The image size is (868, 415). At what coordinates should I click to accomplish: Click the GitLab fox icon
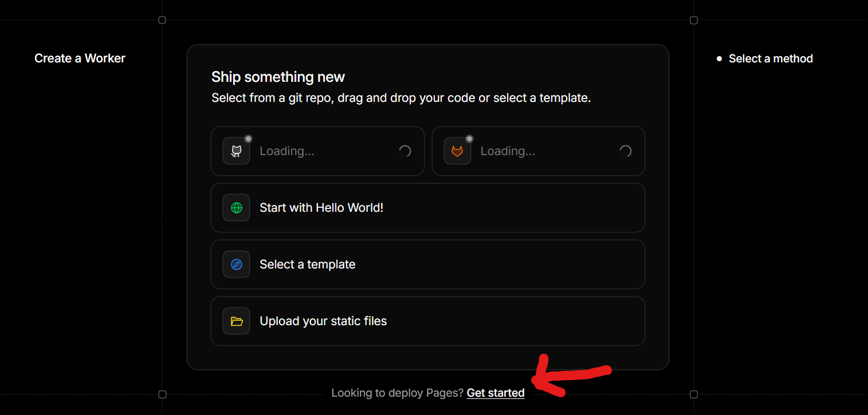pos(457,151)
